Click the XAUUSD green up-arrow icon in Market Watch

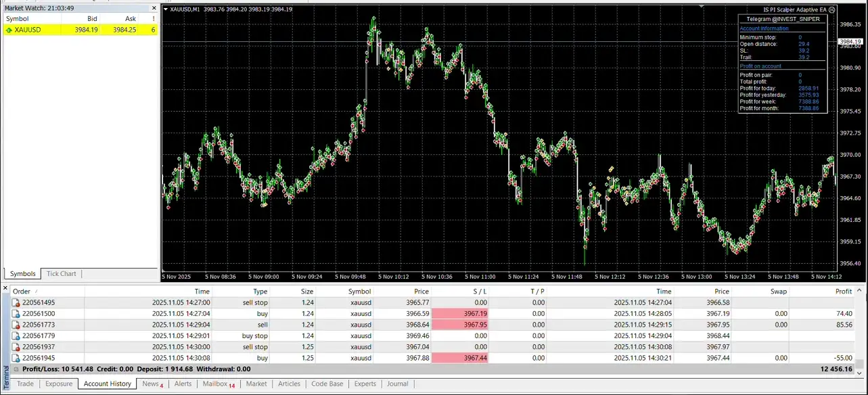pyautogui.click(x=9, y=30)
